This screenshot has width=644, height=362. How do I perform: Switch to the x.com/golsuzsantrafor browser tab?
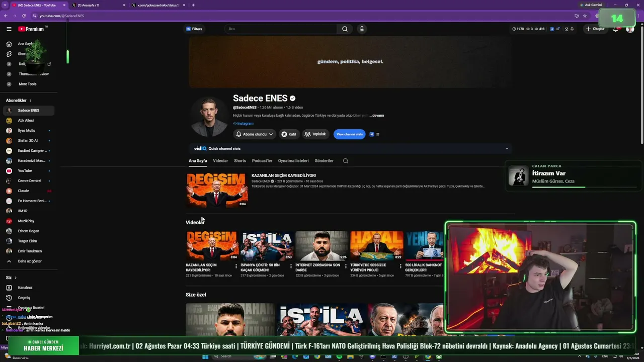point(158,5)
